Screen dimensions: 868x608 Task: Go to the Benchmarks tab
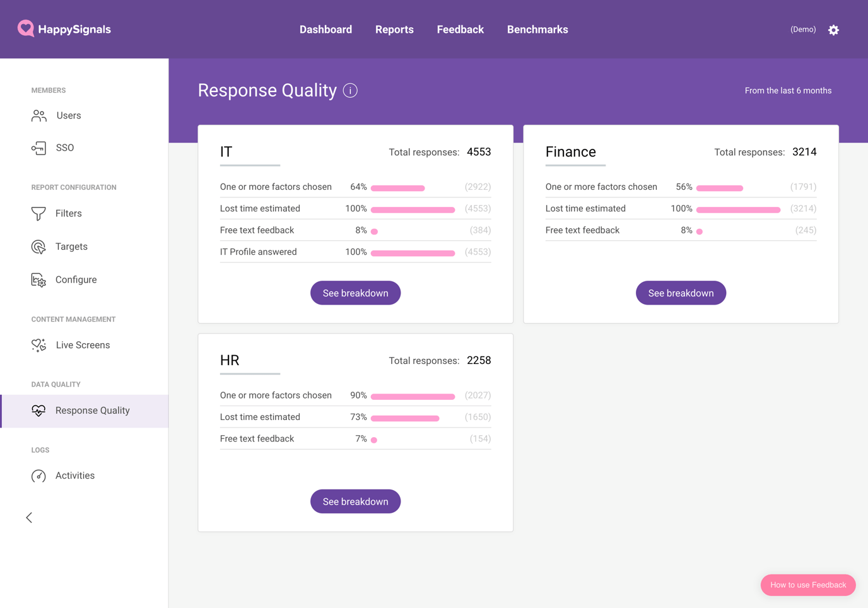(x=537, y=30)
